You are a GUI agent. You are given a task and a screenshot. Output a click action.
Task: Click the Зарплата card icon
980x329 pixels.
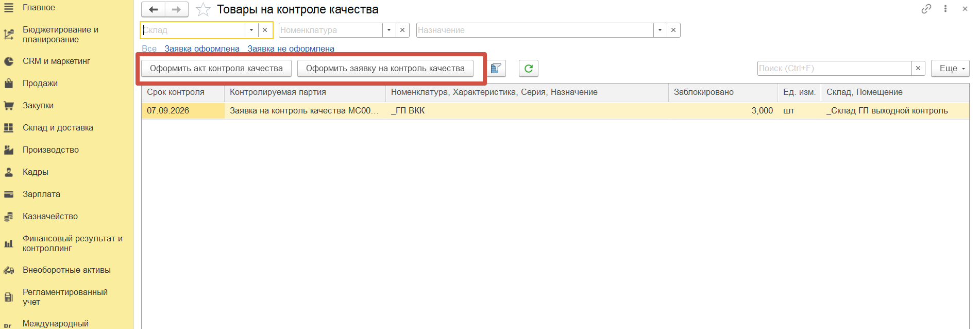[9, 194]
